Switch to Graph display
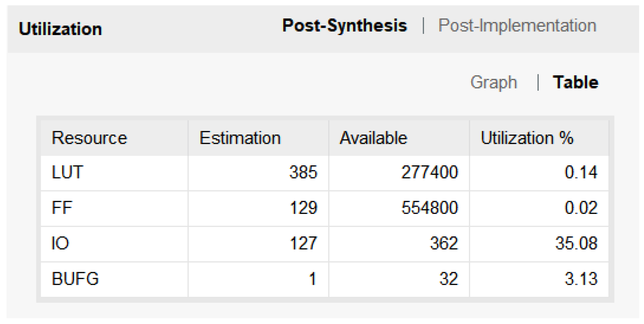 click(x=494, y=82)
